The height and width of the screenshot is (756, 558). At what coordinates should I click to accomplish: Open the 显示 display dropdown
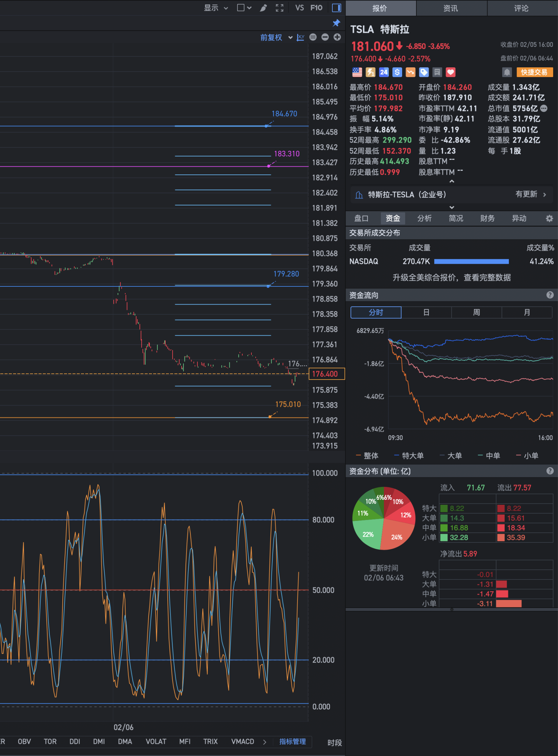(x=216, y=8)
